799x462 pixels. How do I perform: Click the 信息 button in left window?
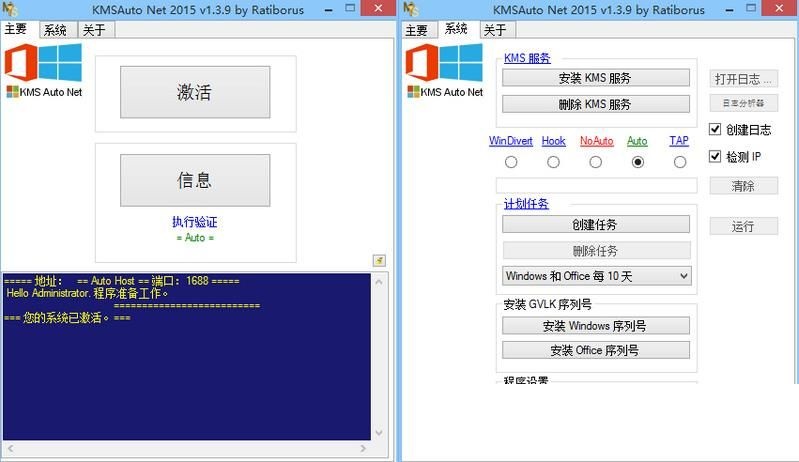click(195, 180)
